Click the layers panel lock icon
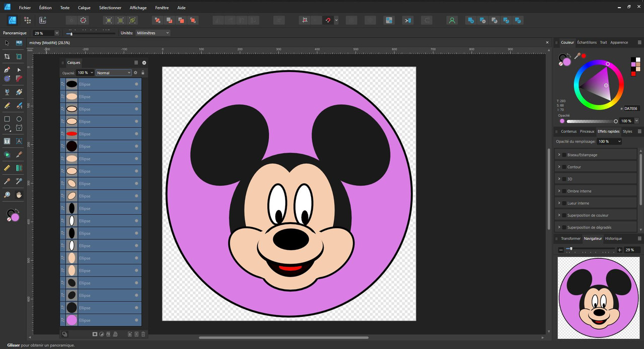Viewport: 644px width, 349px height. point(143,73)
